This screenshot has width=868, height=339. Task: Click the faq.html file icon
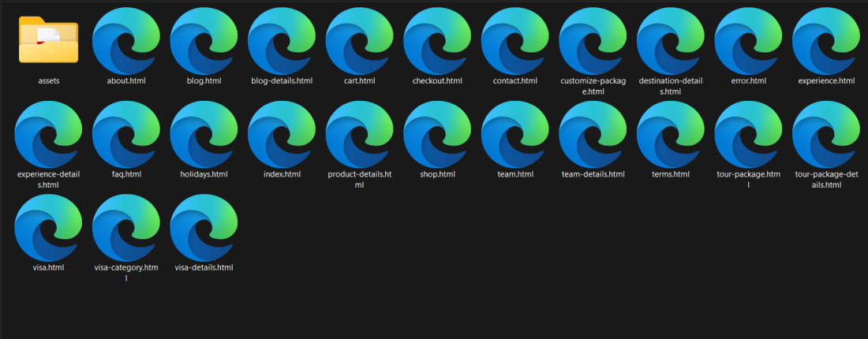point(126,134)
